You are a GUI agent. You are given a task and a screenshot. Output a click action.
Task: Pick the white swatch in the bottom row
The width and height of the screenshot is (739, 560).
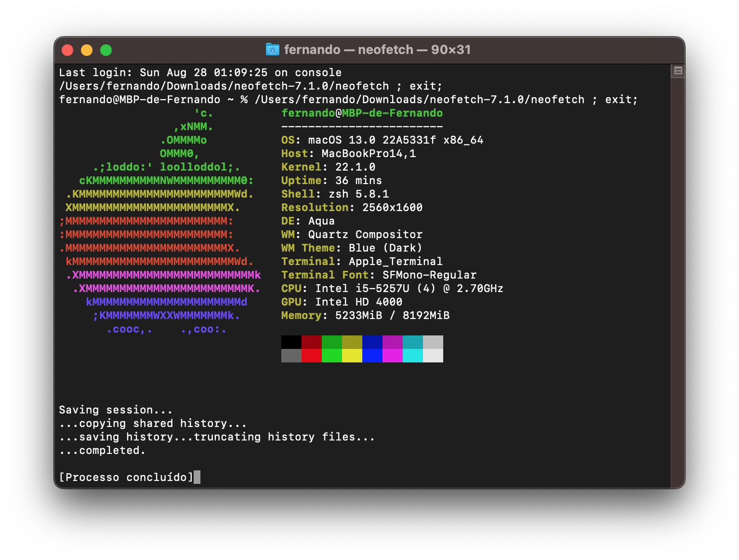click(x=433, y=356)
